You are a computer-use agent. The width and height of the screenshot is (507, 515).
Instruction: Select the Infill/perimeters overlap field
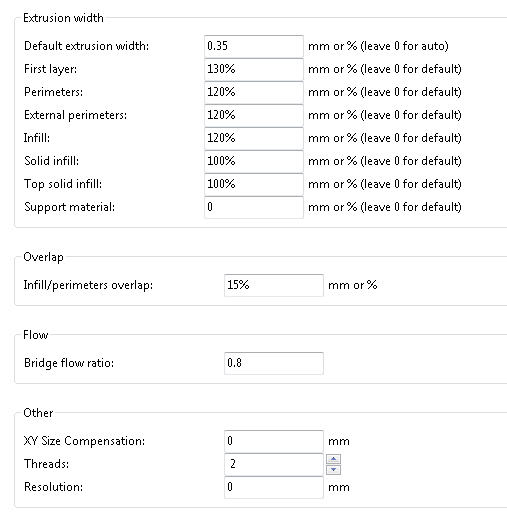[274, 285]
